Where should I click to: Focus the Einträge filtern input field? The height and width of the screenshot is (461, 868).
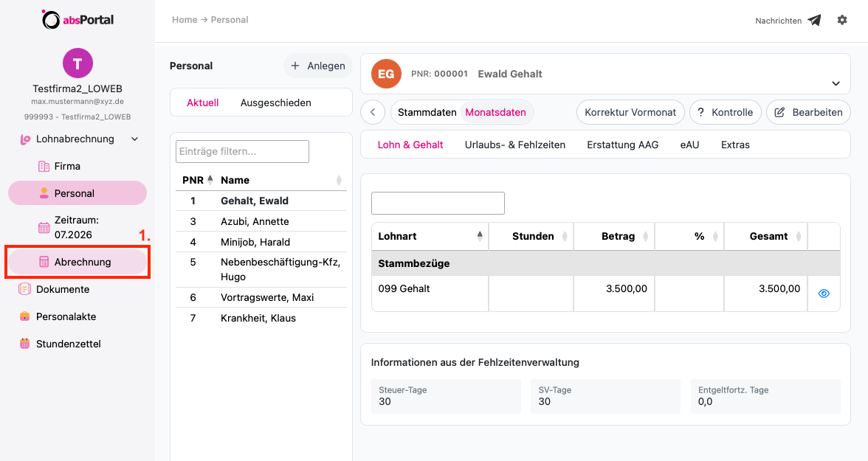pos(242,152)
